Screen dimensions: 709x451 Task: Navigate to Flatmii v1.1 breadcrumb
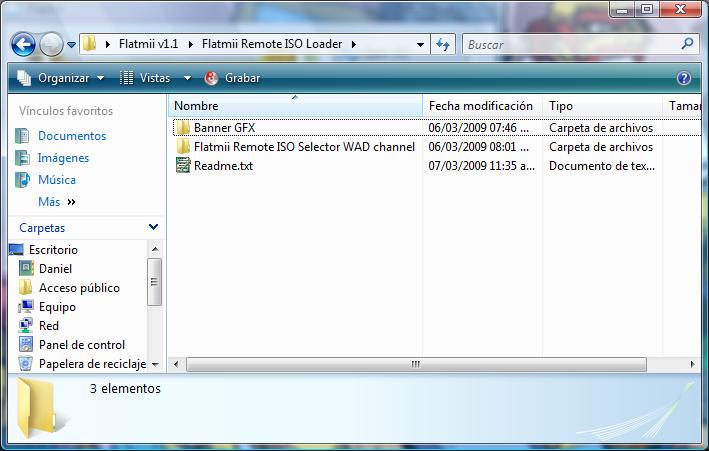point(148,44)
